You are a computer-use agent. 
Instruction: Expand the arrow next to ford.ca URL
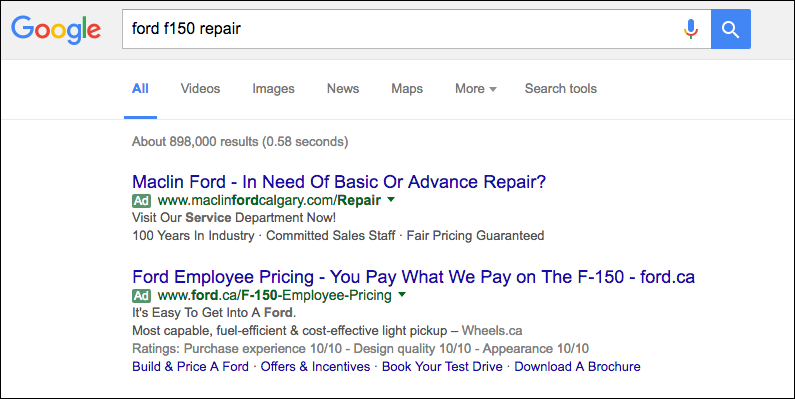pos(402,295)
